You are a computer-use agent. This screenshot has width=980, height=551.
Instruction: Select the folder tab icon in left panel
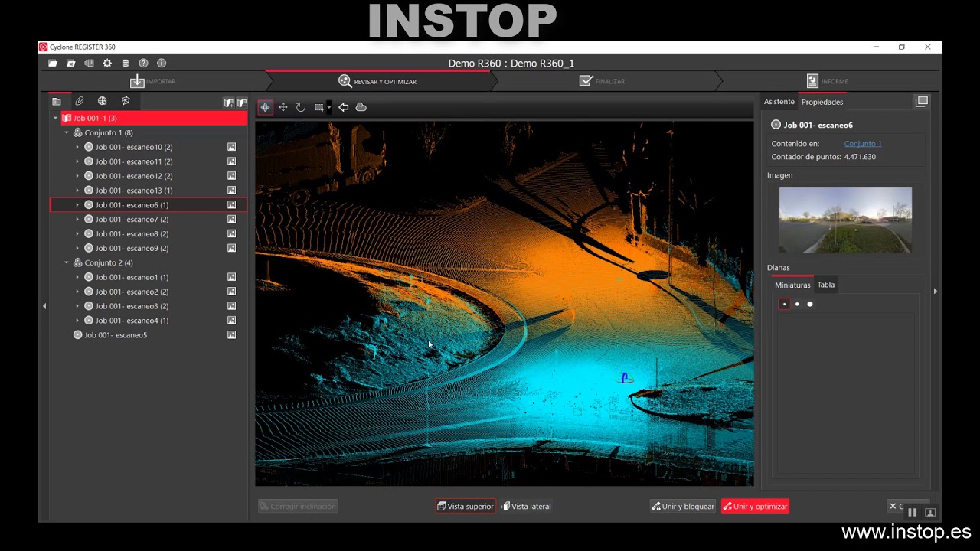(x=57, y=101)
